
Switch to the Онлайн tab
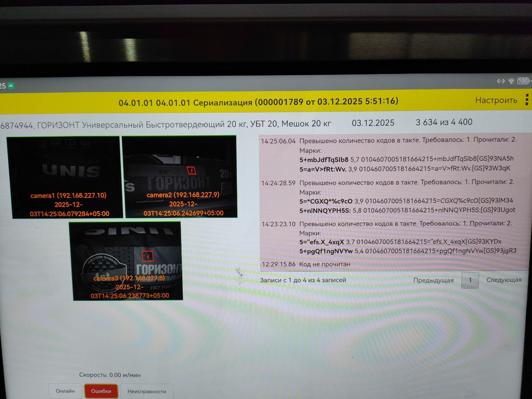pyautogui.click(x=65, y=391)
